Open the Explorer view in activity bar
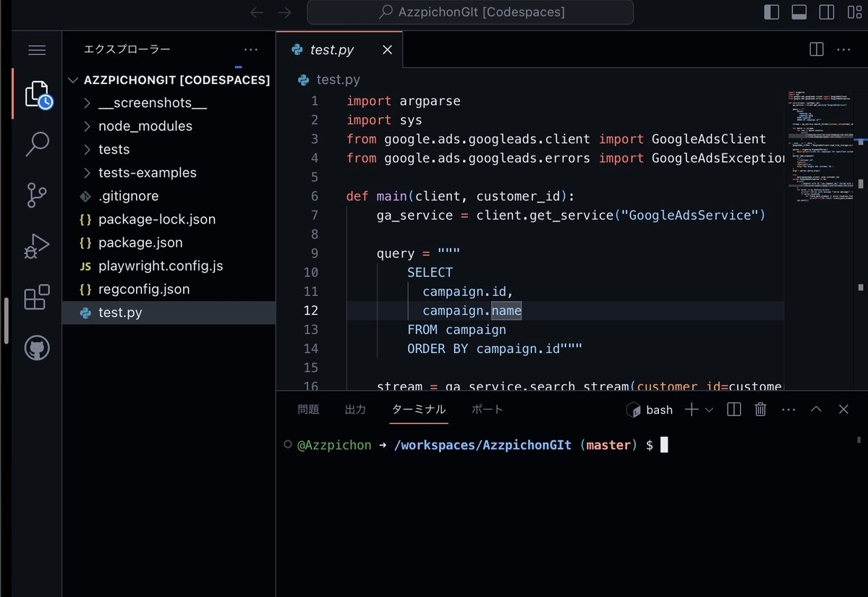Screen dimensions: 868x597 pos(38,94)
